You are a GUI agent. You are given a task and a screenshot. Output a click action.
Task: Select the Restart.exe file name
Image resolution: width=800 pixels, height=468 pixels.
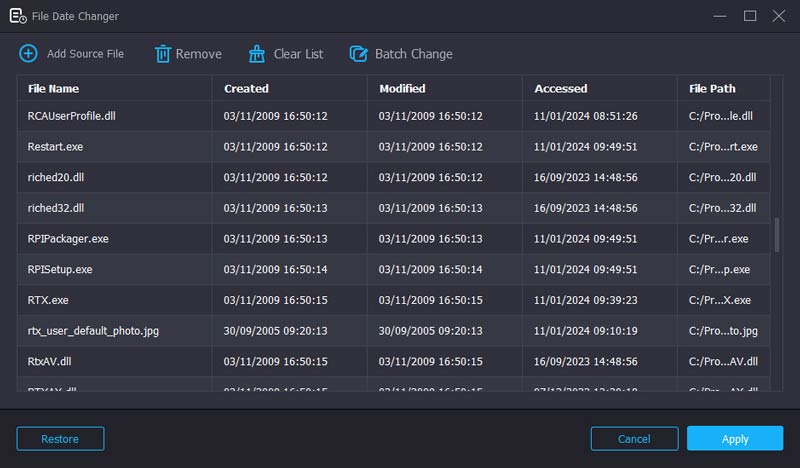pyautogui.click(x=55, y=147)
